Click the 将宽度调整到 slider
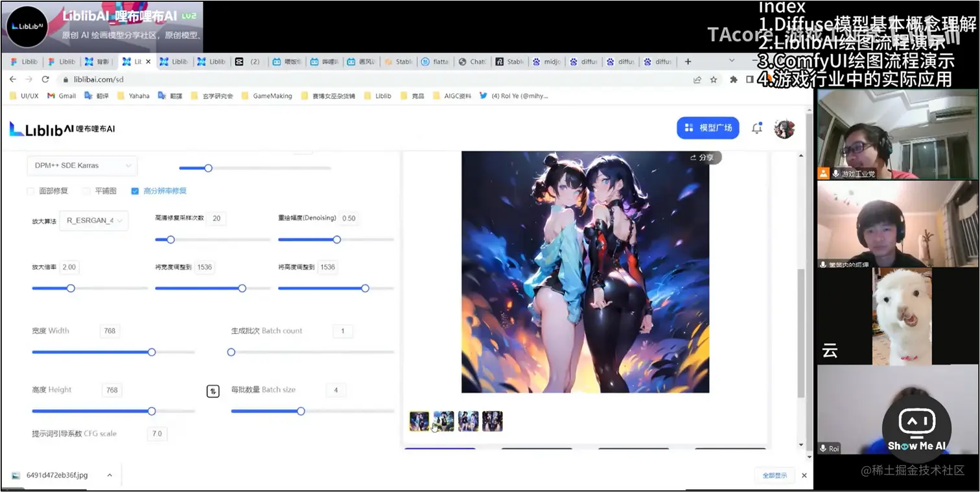 213,288
